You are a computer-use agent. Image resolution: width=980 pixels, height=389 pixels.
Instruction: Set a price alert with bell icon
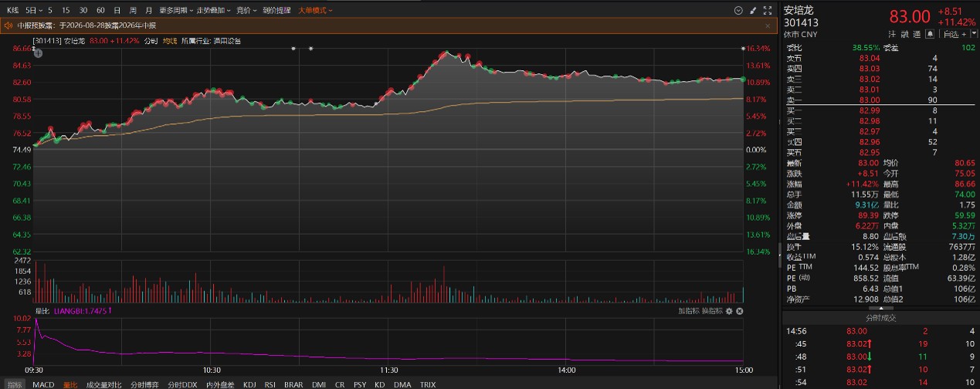click(931, 34)
